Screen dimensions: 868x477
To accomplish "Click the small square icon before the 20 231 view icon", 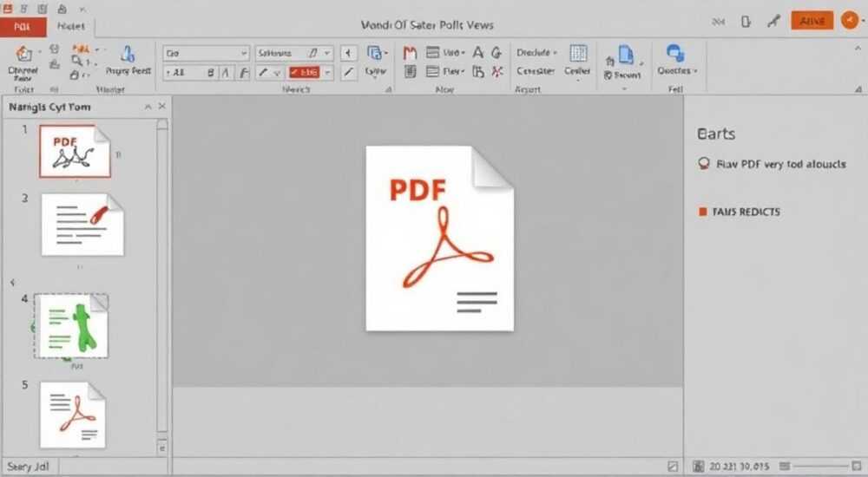I will [x=673, y=467].
